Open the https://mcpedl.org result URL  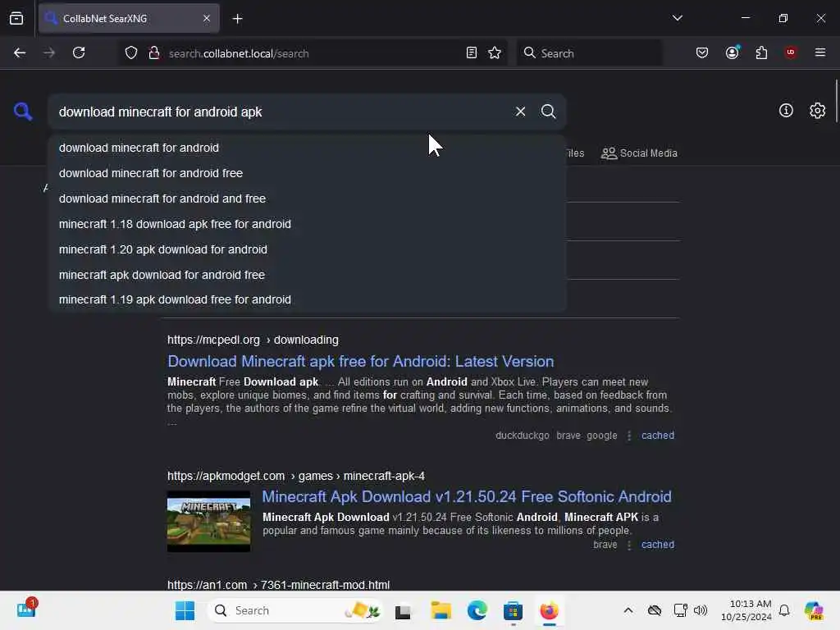(253, 340)
